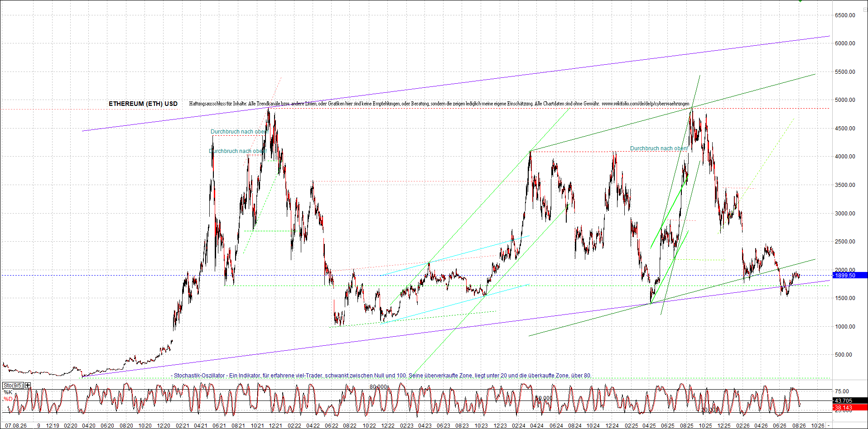This screenshot has width=868, height=429.
Task: Click the 07.08.26 date on time axis
Action: pos(16,426)
